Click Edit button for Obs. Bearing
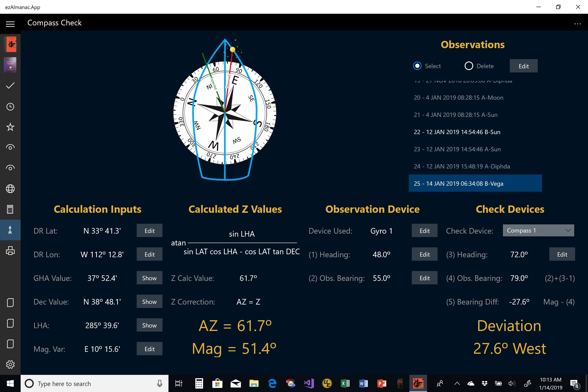The height and width of the screenshot is (392, 588). (424, 278)
